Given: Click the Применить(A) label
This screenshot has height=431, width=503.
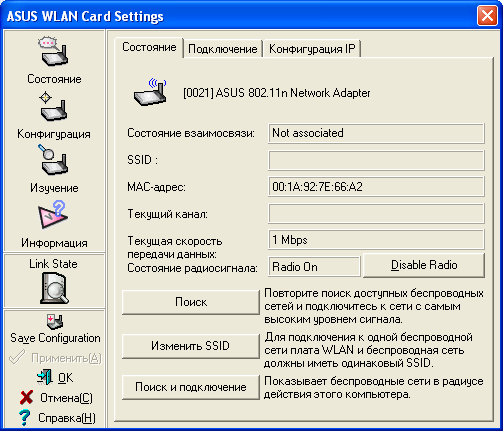Looking at the screenshot, I should click(x=66, y=358).
